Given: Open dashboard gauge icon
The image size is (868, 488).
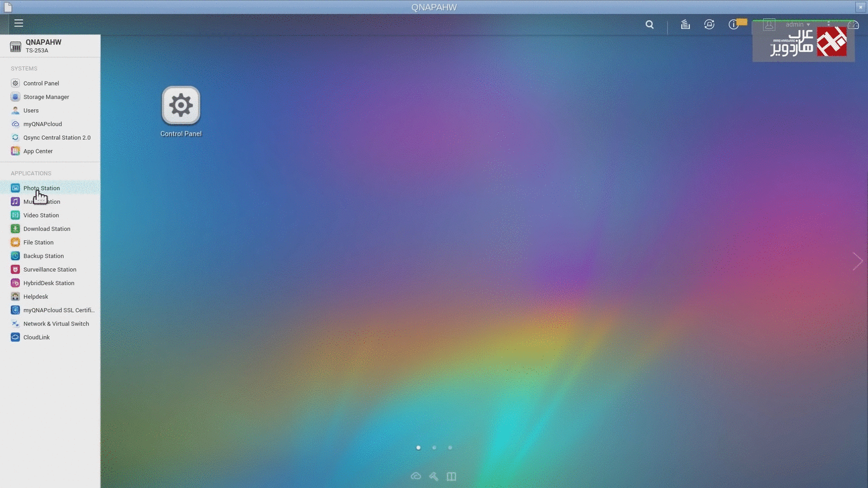Looking at the screenshot, I should [x=854, y=24].
